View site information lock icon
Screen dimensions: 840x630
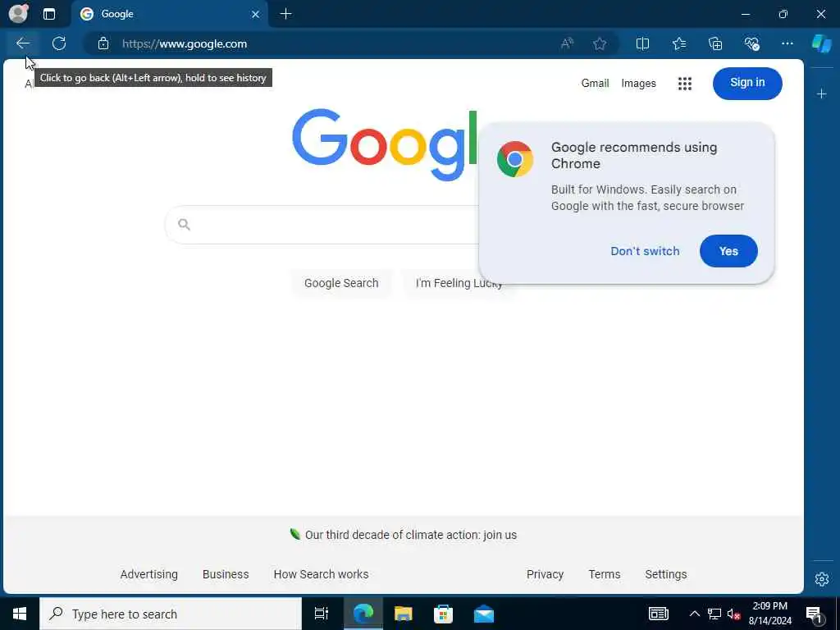coord(103,43)
